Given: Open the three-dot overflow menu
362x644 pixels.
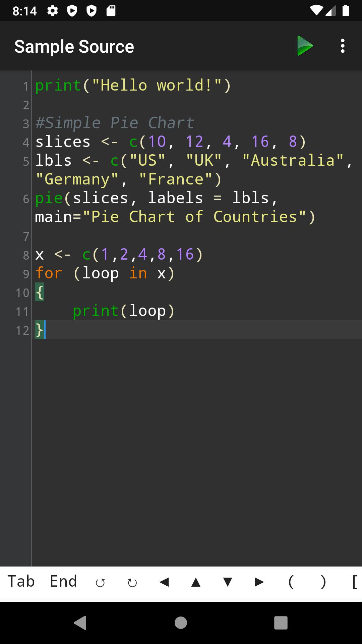Looking at the screenshot, I should point(342,46).
